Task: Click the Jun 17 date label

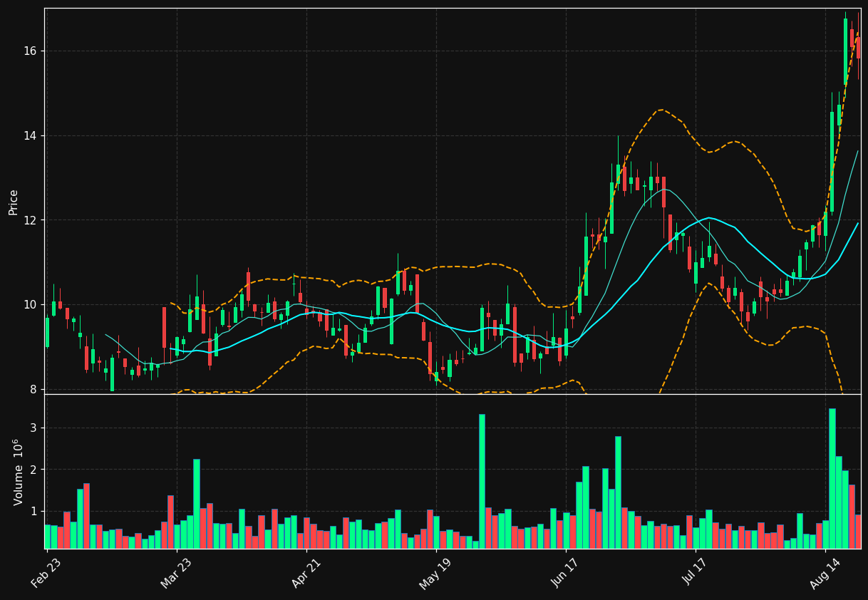Action: point(566,574)
